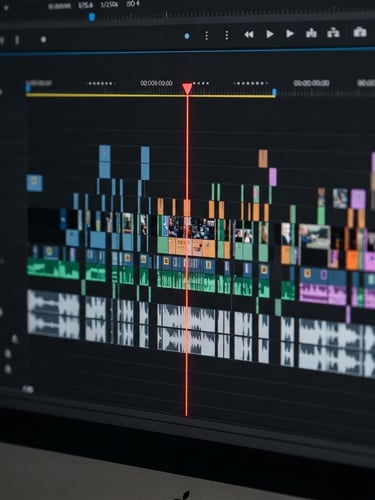375x500 pixels.
Task: Click the Lift icon in the monitor toolbar
Action: coord(311,33)
